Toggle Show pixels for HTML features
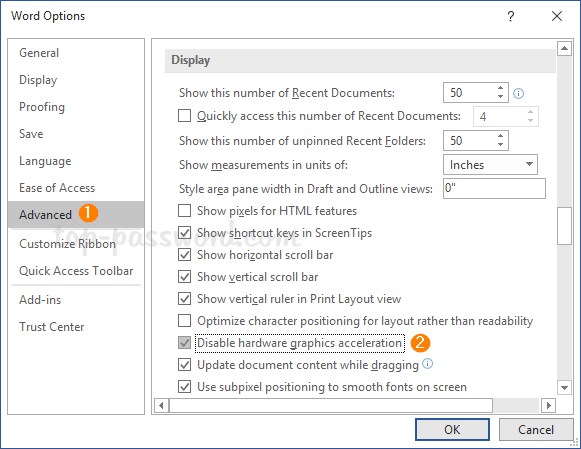The width and height of the screenshot is (581, 449). pos(185,211)
